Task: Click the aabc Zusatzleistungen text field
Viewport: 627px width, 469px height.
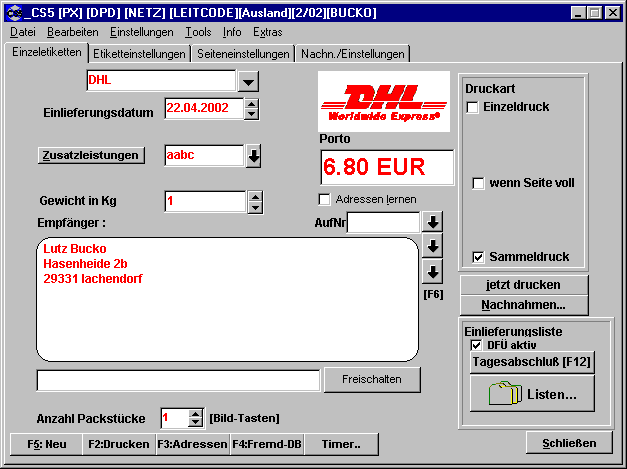Action: 204,156
